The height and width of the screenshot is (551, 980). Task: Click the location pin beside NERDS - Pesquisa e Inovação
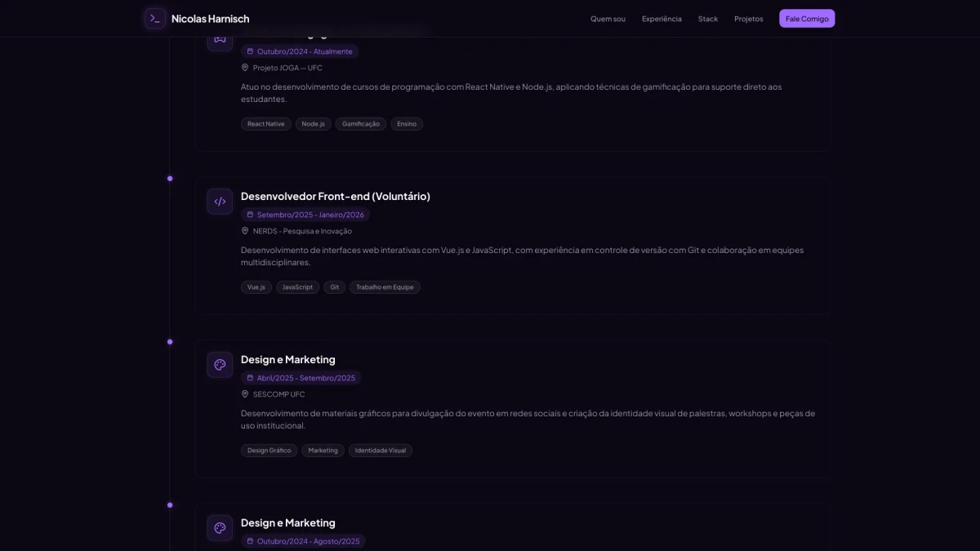click(245, 231)
